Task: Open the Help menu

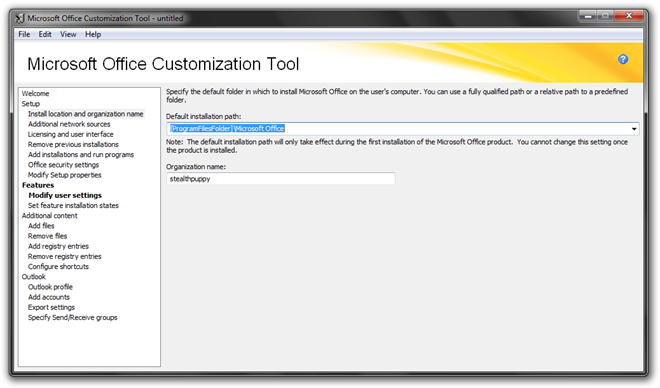Action: (93, 35)
